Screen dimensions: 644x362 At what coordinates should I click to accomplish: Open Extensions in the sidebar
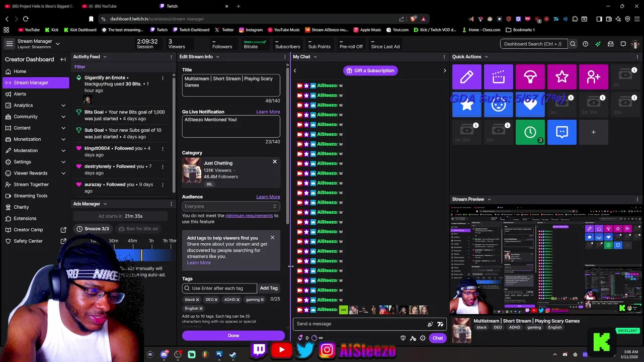pos(36,219)
